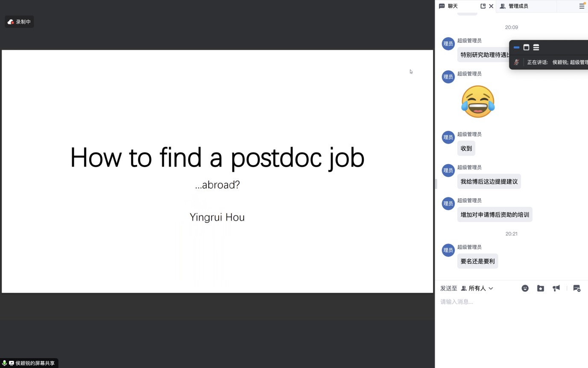
Task: Open the 管理成员 tab
Action: (518, 6)
